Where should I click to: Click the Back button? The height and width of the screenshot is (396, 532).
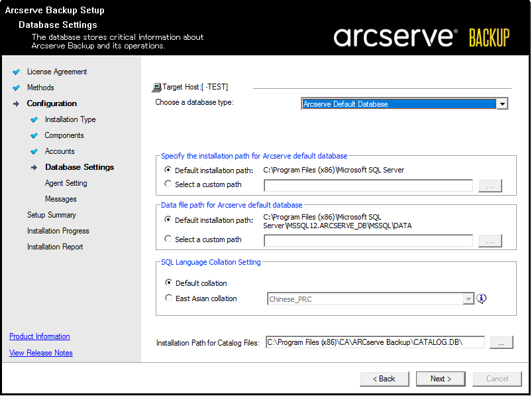click(x=384, y=379)
